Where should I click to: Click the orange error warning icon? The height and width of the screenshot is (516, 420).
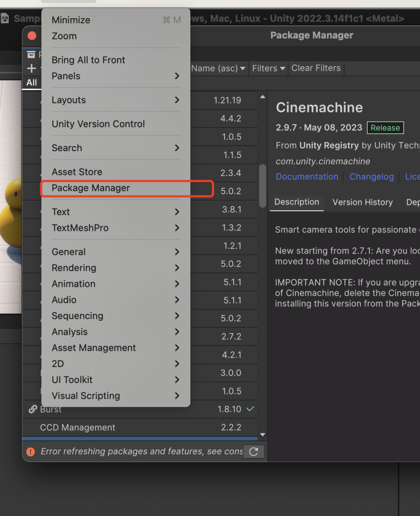tap(31, 452)
